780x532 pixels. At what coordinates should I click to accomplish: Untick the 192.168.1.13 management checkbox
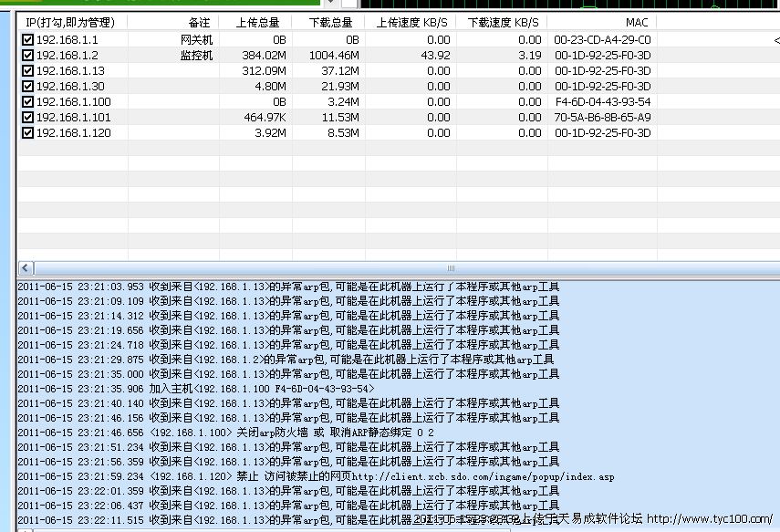pyautogui.click(x=27, y=71)
